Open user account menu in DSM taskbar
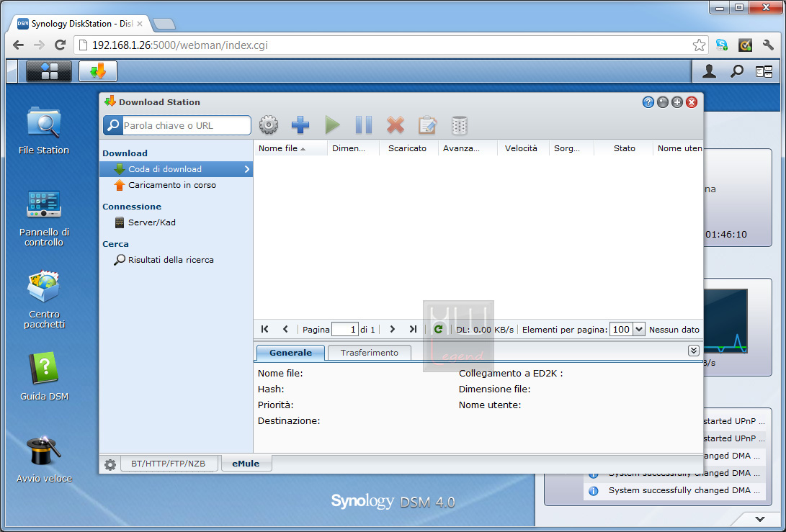Image resolution: width=786 pixels, height=532 pixels. pos(709,72)
